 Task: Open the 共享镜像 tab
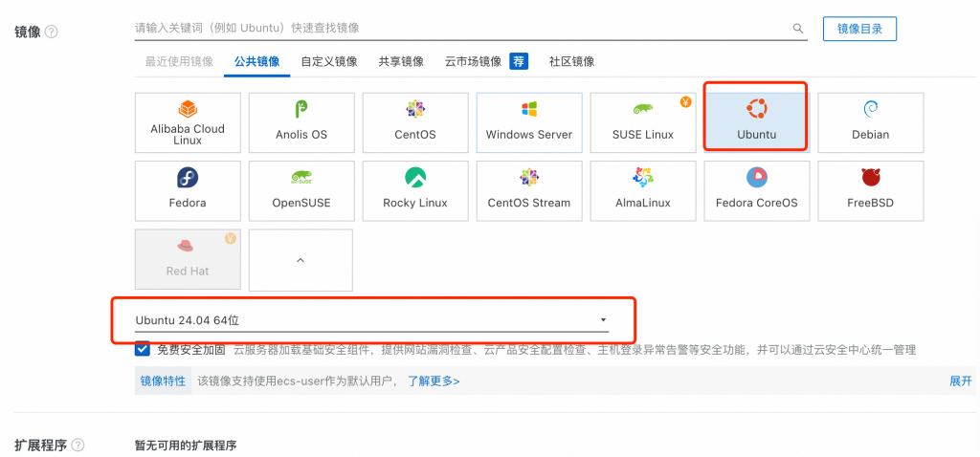[x=401, y=61]
